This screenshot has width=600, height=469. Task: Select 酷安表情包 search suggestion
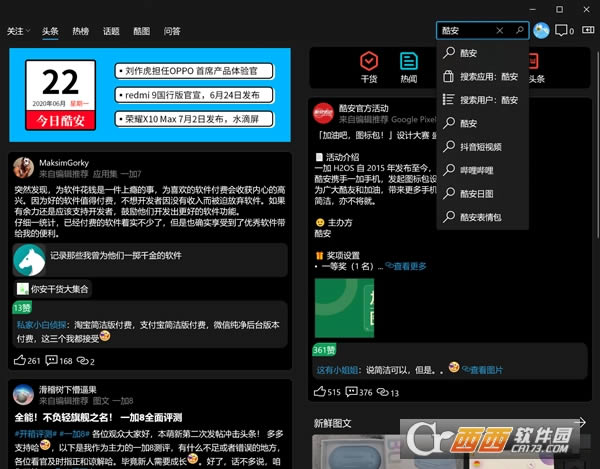(x=483, y=217)
